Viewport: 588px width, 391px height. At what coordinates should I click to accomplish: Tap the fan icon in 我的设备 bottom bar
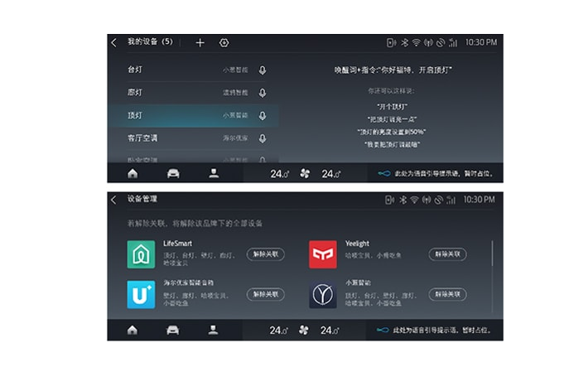coord(305,174)
